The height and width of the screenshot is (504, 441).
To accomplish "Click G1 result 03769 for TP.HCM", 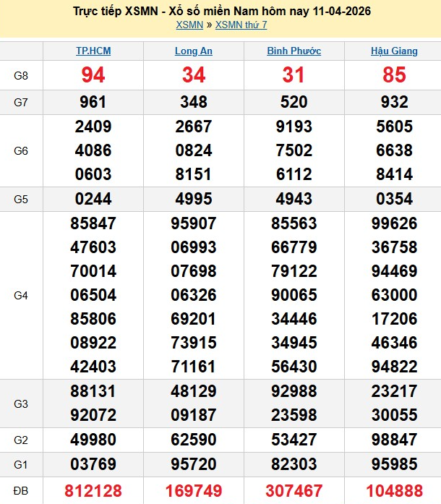I will [93, 464].
